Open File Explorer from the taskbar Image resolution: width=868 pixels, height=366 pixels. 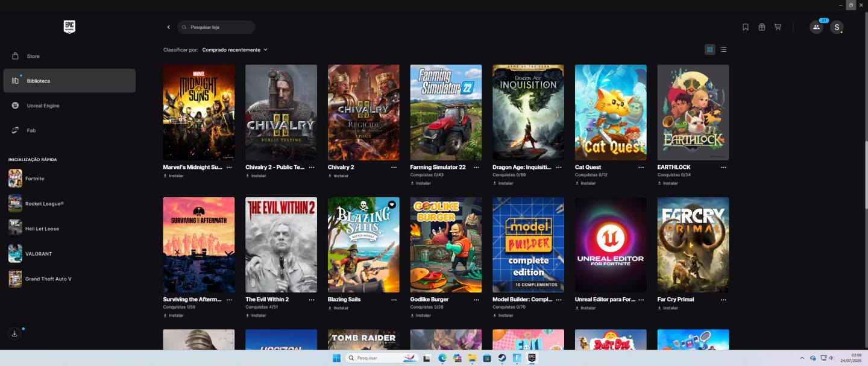pos(472,358)
